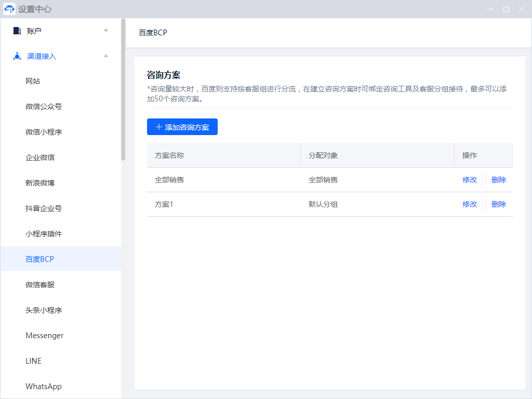Click 修改 for 方案1
The width and height of the screenshot is (532, 399).
tap(470, 204)
